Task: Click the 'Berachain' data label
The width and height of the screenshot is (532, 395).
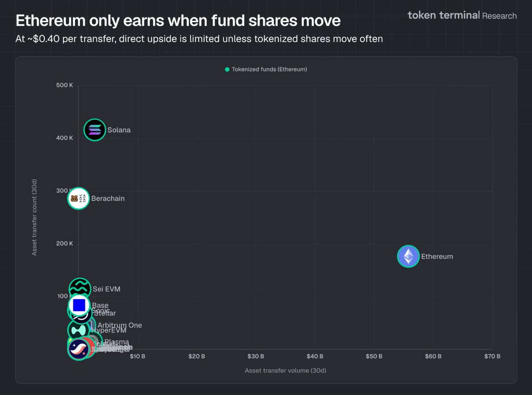Action: (108, 198)
